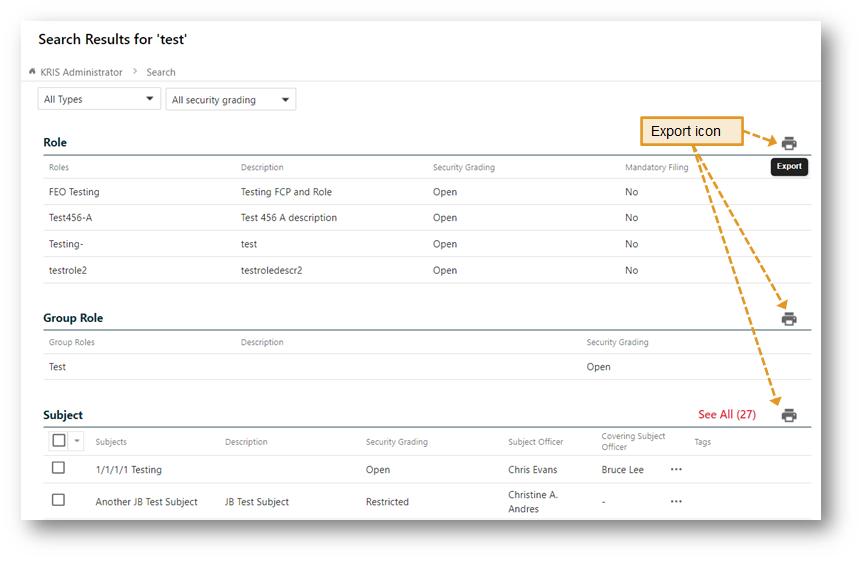
Task: Click the Restricted security grading cell
Action: (x=387, y=501)
